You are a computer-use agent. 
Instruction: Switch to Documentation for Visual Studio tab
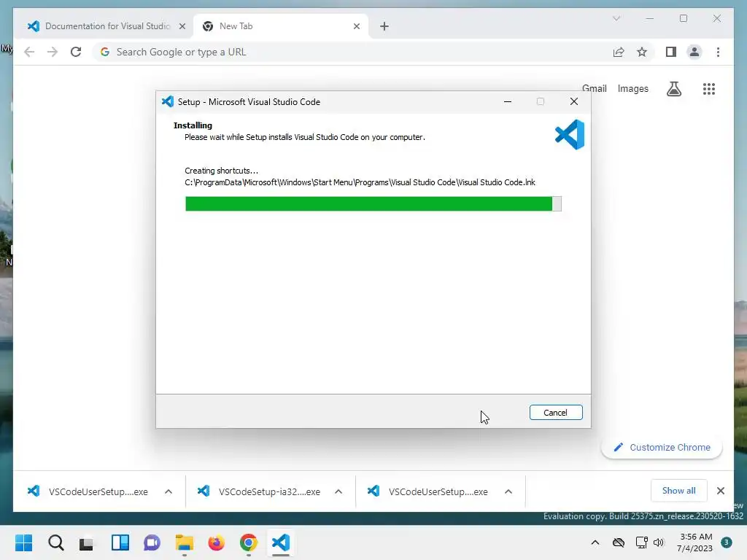pyautogui.click(x=107, y=26)
